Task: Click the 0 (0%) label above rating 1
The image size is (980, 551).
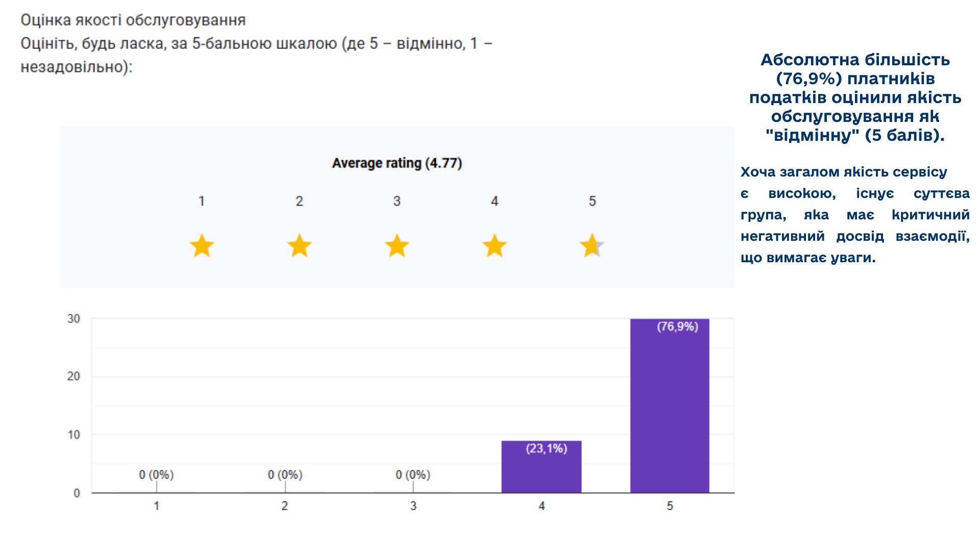Action: [156, 475]
